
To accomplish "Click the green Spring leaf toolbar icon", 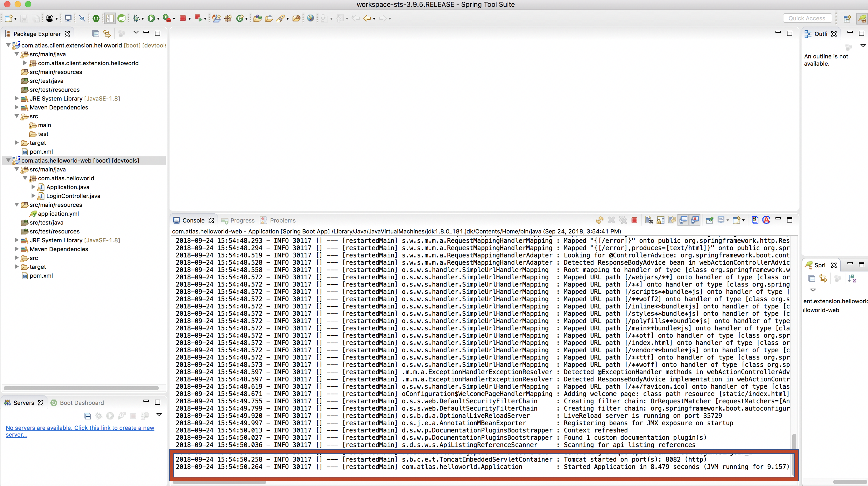I will tap(122, 18).
